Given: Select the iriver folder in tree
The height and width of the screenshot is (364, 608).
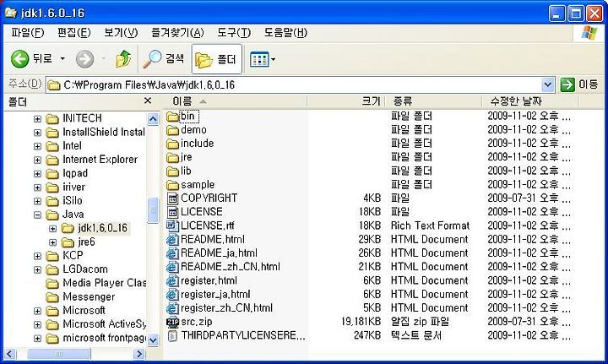Looking at the screenshot, I should click(x=66, y=187).
